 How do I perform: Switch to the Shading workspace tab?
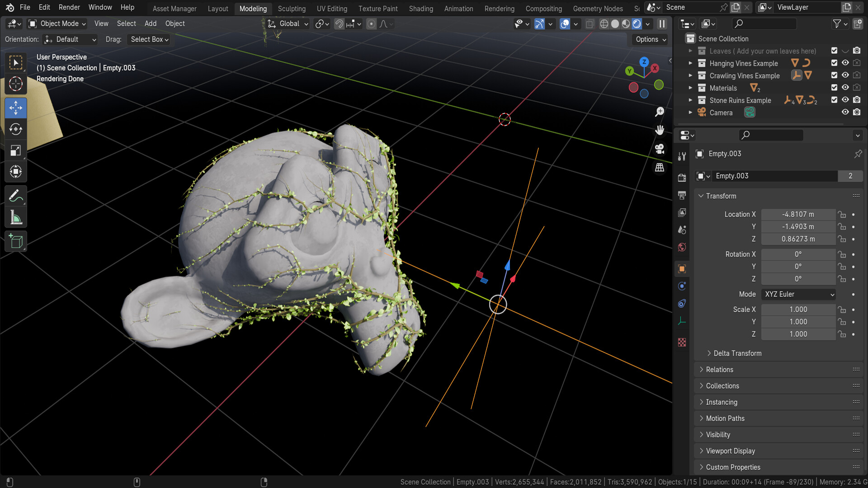click(x=421, y=8)
